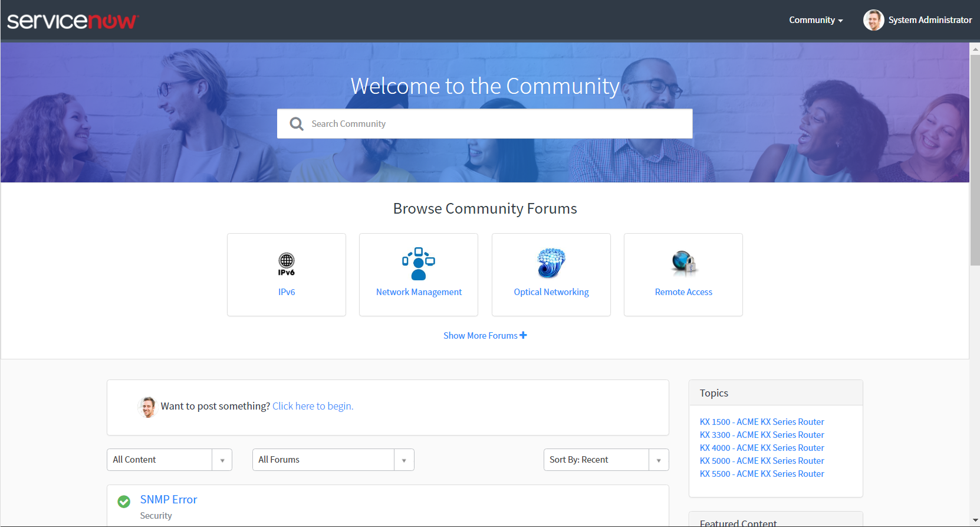
Task: Click the Network Management forum icon
Action: tap(419, 264)
